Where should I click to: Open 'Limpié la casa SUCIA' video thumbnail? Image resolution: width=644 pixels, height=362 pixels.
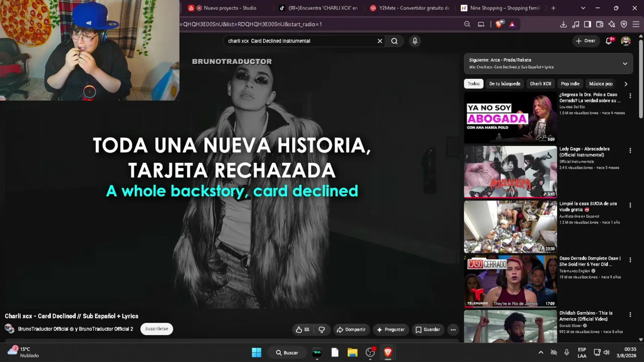[510, 227]
